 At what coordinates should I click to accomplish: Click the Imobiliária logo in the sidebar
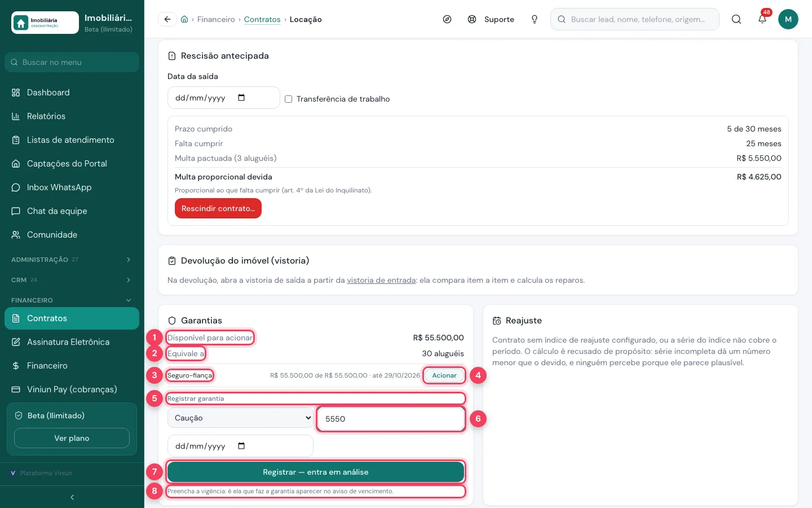point(45,23)
